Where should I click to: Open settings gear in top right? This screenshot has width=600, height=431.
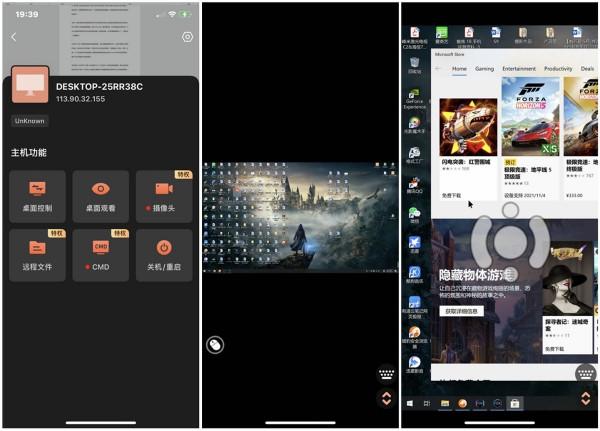[x=187, y=37]
